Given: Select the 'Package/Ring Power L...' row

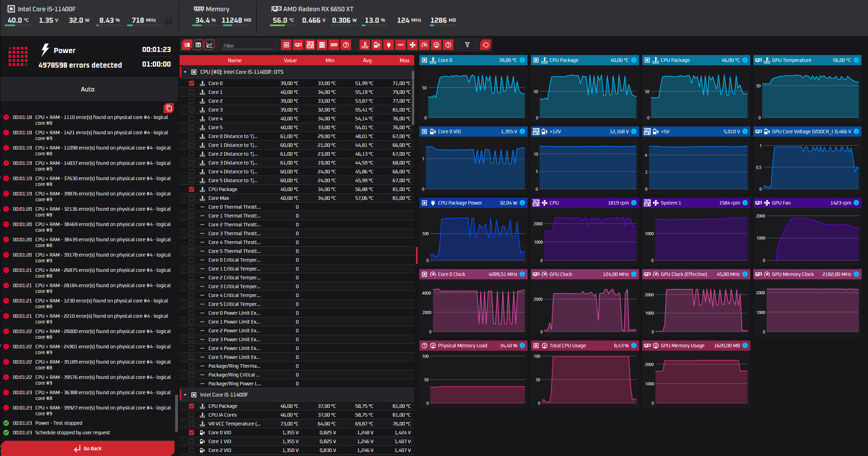Looking at the screenshot, I should [x=297, y=384].
